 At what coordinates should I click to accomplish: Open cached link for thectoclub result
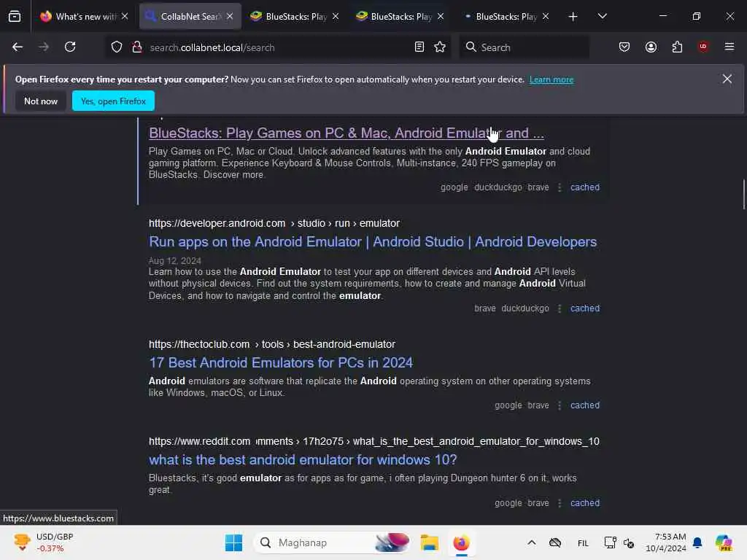pos(584,405)
